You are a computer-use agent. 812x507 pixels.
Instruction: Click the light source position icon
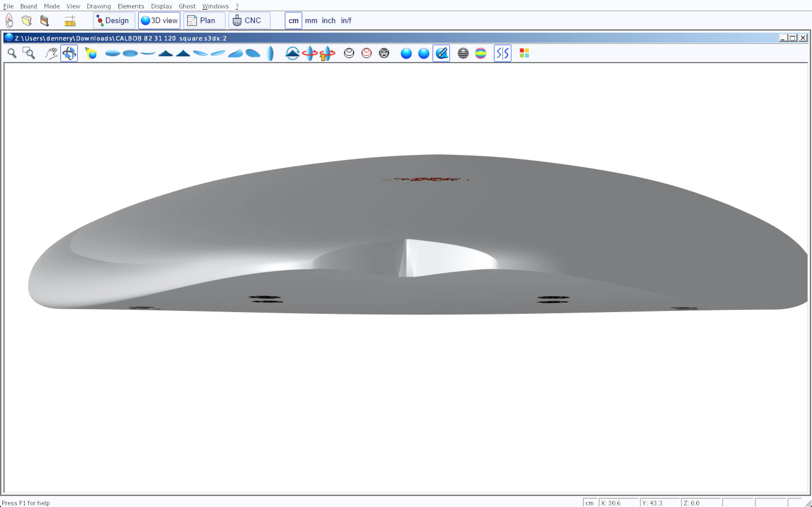point(91,53)
